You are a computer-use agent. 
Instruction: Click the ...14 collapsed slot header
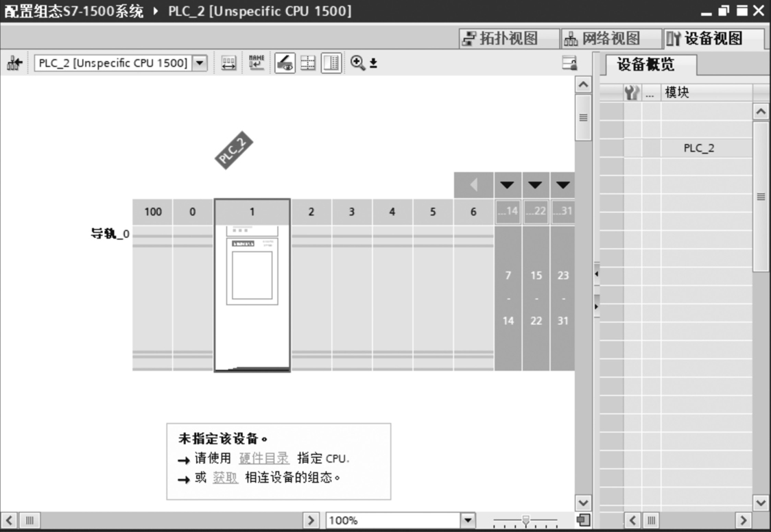point(508,211)
